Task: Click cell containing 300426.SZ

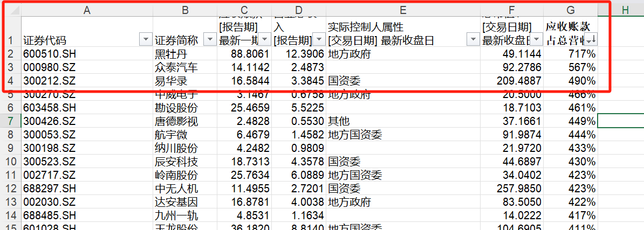Action: click(87, 121)
